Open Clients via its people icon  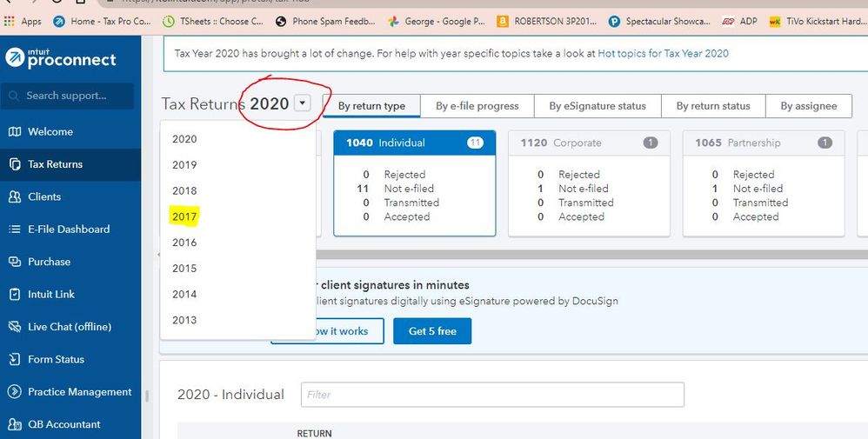click(14, 197)
